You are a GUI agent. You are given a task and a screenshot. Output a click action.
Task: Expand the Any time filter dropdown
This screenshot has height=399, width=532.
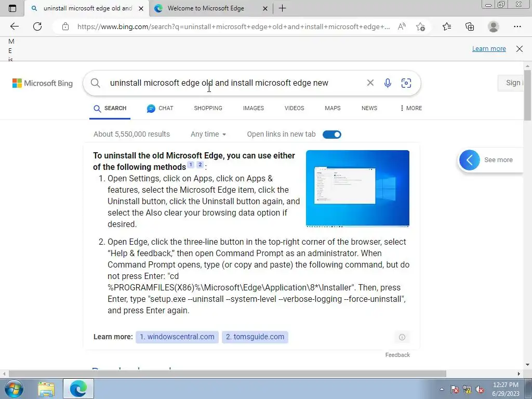208,135
